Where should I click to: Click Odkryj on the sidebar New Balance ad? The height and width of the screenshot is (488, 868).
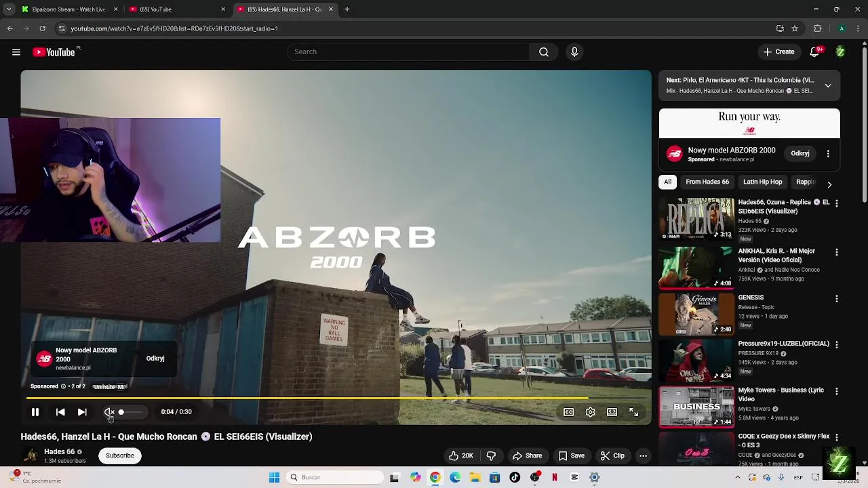[800, 154]
